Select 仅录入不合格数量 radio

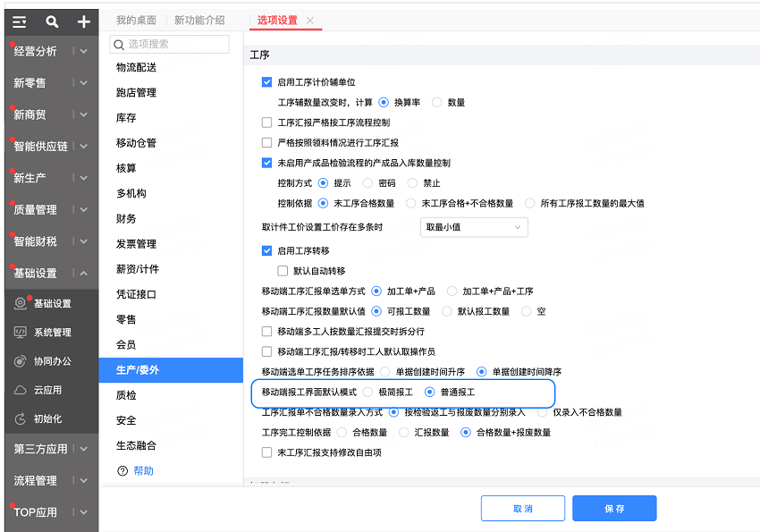(x=543, y=412)
